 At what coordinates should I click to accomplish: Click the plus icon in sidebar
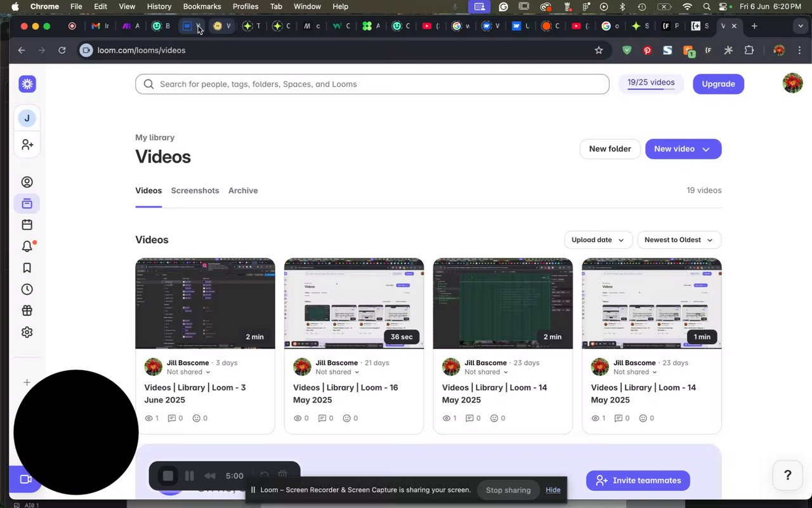pos(27,382)
